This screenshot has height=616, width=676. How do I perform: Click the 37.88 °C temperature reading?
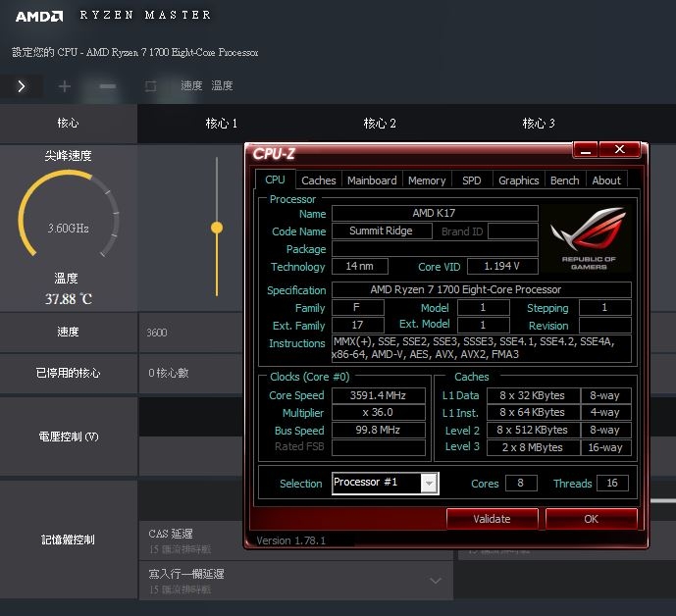click(68, 299)
